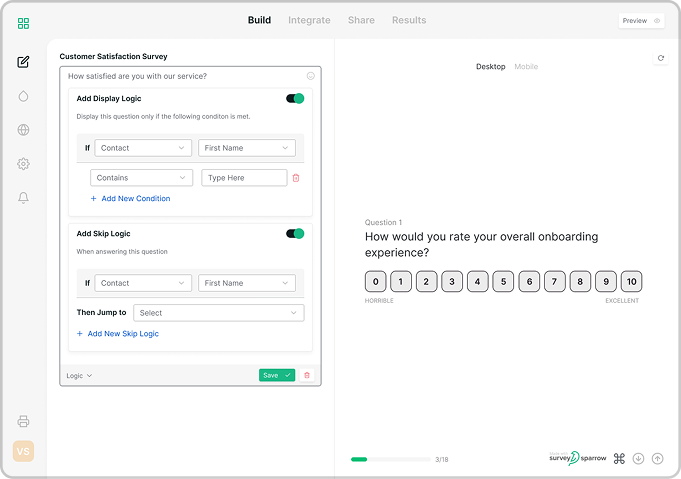Viewport: 681px width, 479px height.
Task: Open the notifications bell icon
Action: (x=24, y=198)
